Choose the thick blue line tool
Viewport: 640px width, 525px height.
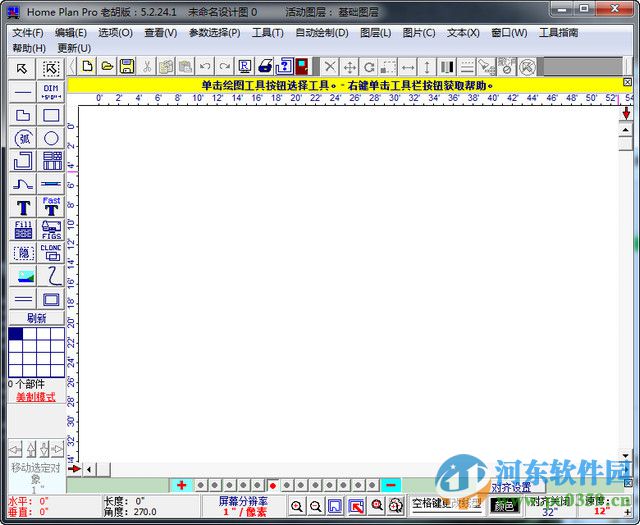pyautogui.click(x=51, y=184)
